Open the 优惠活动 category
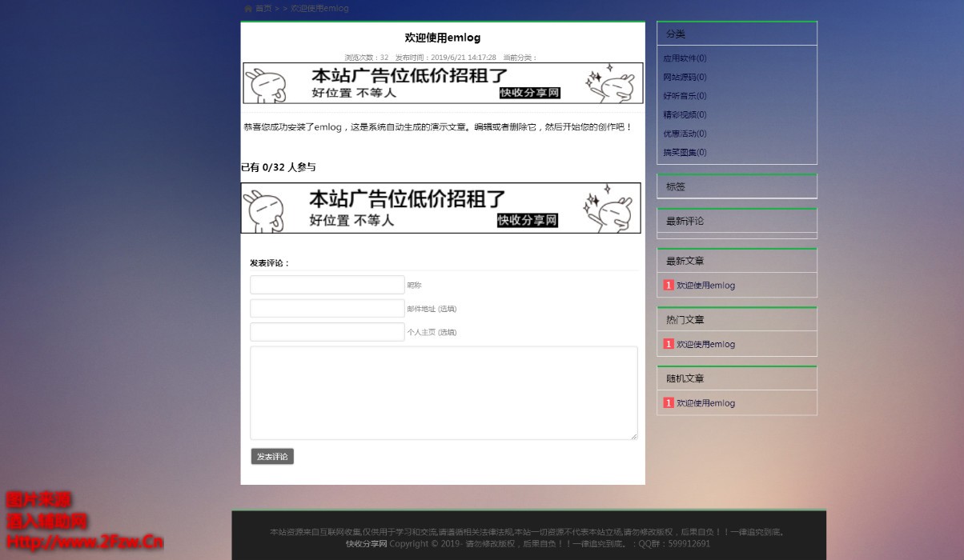Viewport: 964px width, 560px height. (x=685, y=134)
